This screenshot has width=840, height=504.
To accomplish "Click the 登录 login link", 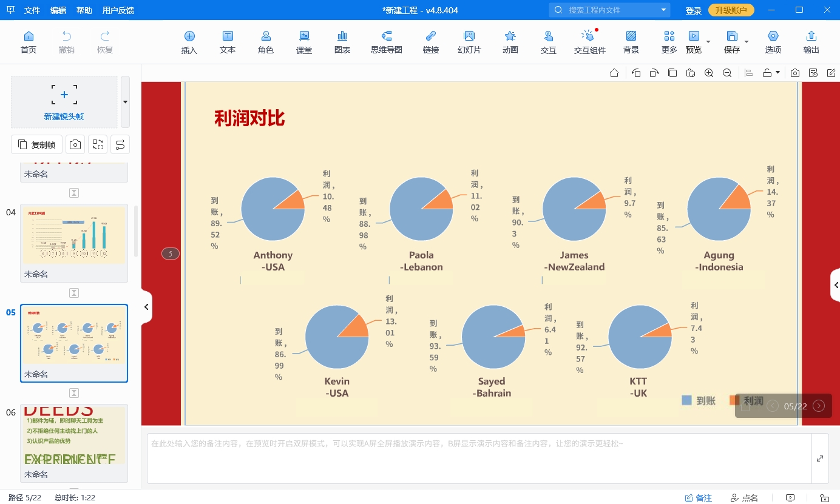I will pos(694,10).
